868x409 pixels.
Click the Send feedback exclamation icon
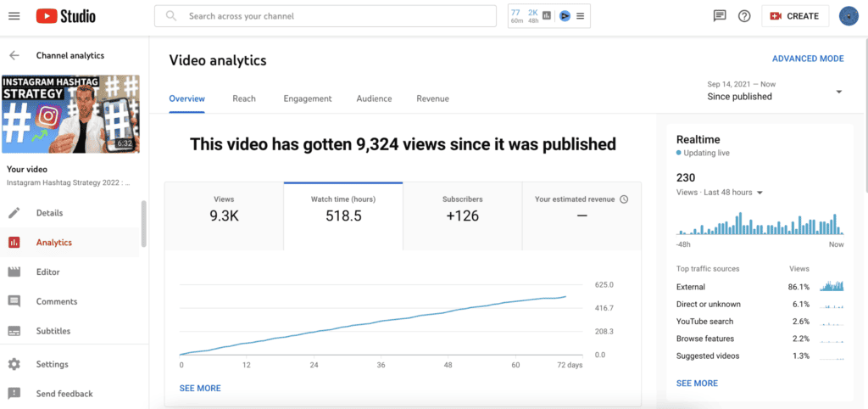click(x=14, y=394)
